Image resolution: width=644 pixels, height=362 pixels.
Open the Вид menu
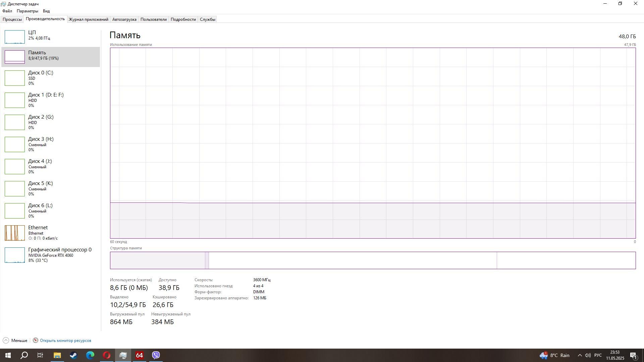pyautogui.click(x=46, y=11)
